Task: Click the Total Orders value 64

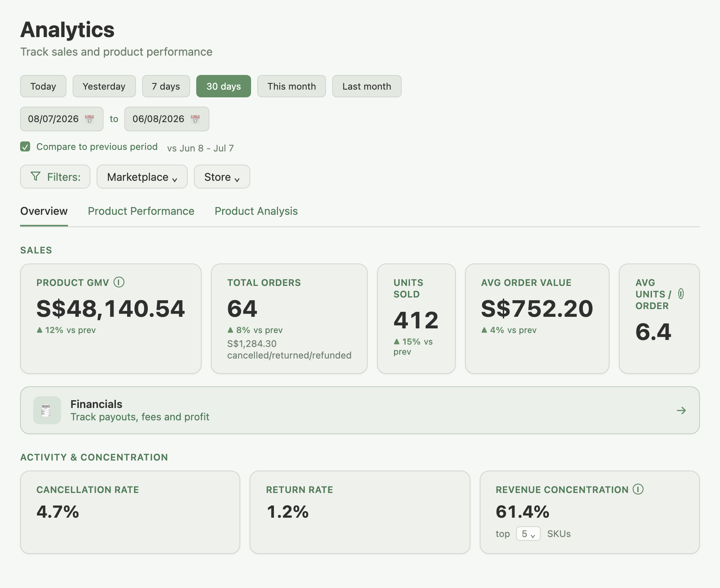Action: (x=242, y=309)
